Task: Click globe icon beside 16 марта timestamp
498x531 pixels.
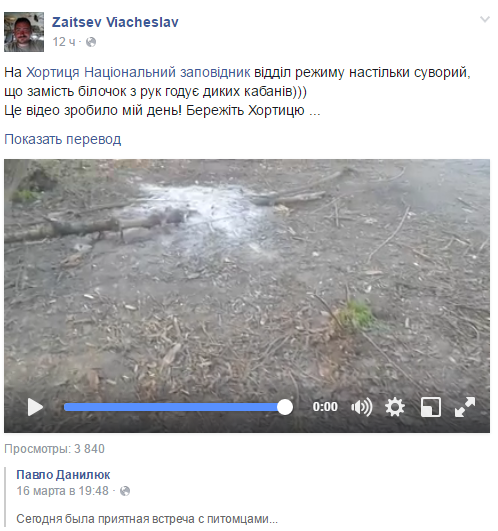Action: [x=125, y=491]
